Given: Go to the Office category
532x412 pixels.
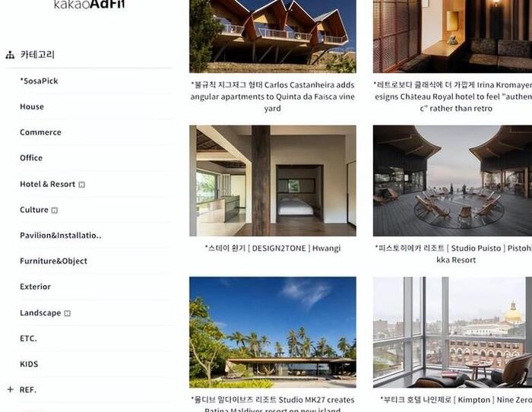Looking at the screenshot, I should pos(31,158).
